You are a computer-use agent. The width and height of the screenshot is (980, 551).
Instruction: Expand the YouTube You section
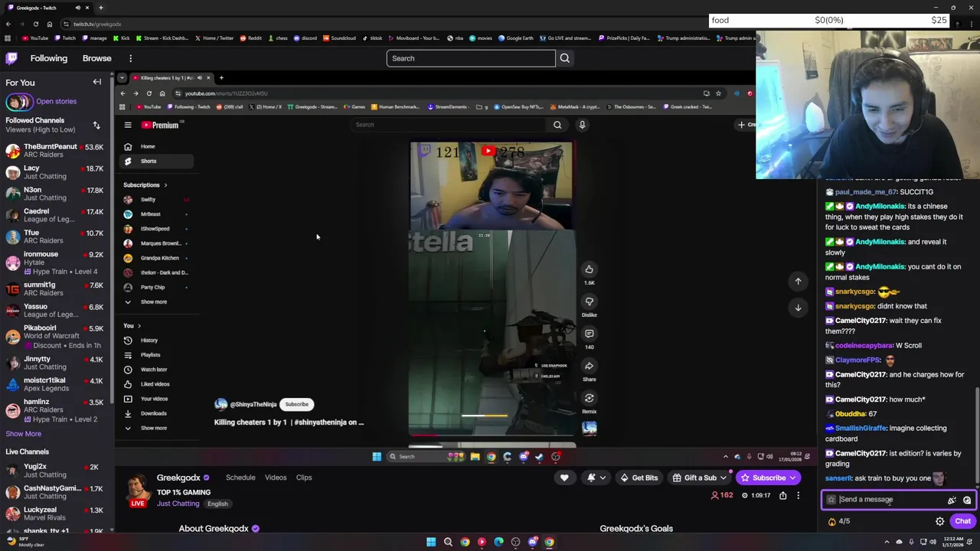coord(132,325)
